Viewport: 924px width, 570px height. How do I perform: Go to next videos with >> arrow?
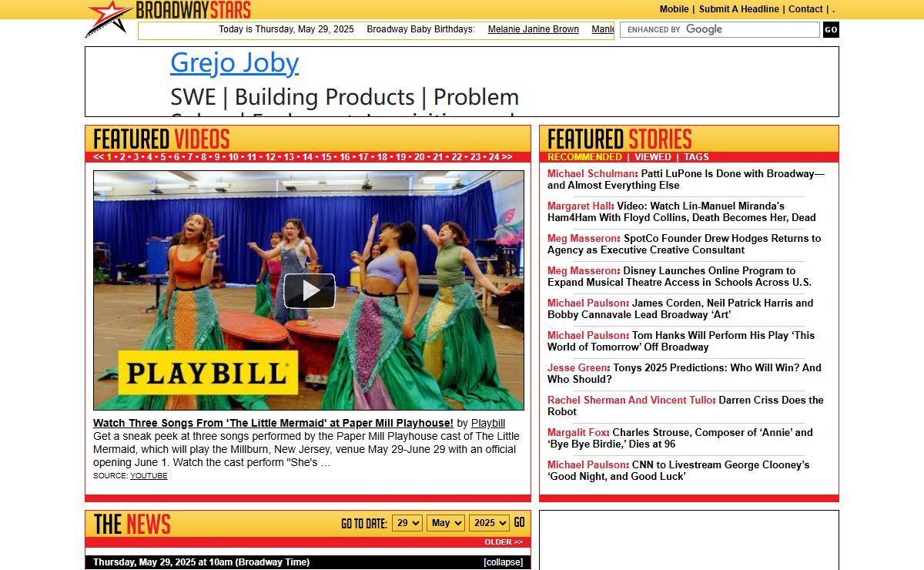tap(507, 157)
